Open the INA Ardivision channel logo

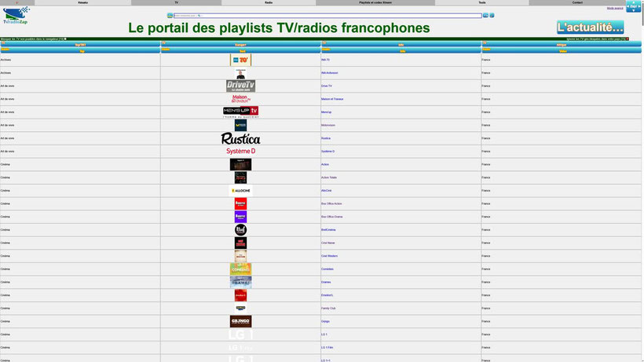tap(240, 73)
